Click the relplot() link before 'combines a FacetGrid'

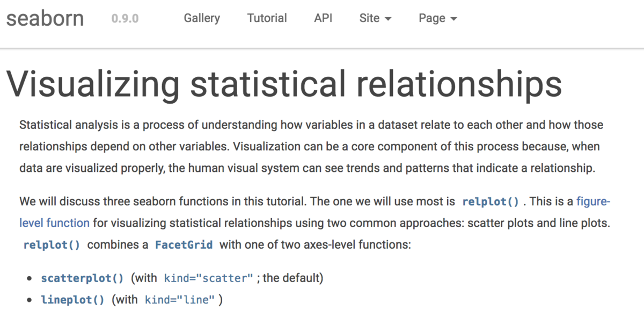(x=51, y=244)
